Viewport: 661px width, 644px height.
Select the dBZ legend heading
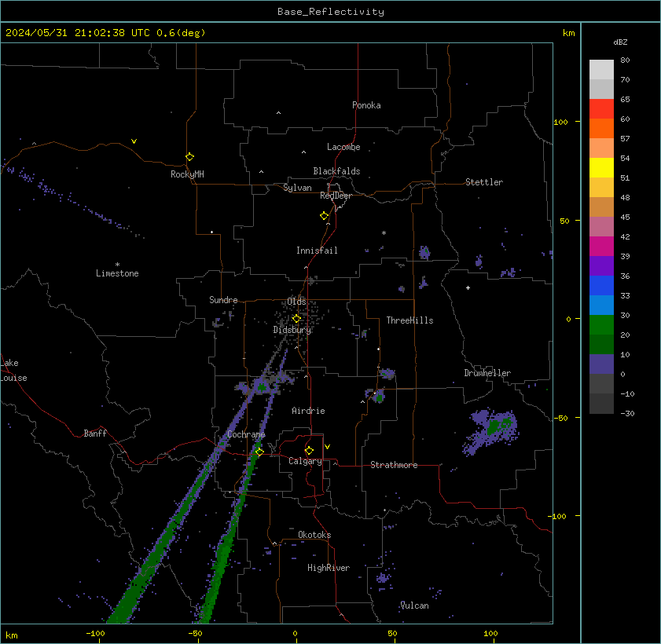[x=620, y=42]
